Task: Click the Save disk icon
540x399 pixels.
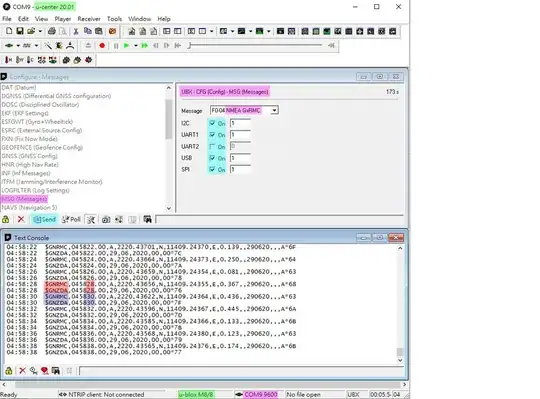Action: click(20, 31)
